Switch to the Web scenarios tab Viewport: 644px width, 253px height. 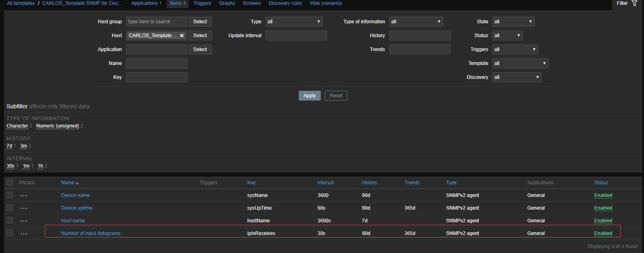click(x=326, y=3)
